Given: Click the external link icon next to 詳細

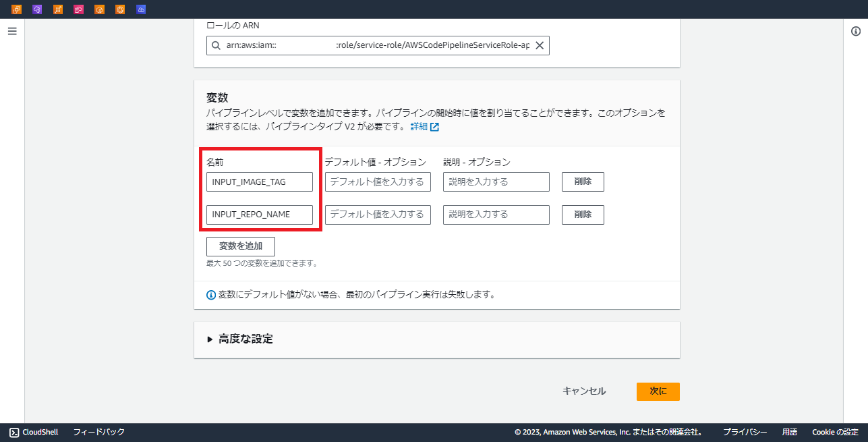Looking at the screenshot, I should pos(435,127).
